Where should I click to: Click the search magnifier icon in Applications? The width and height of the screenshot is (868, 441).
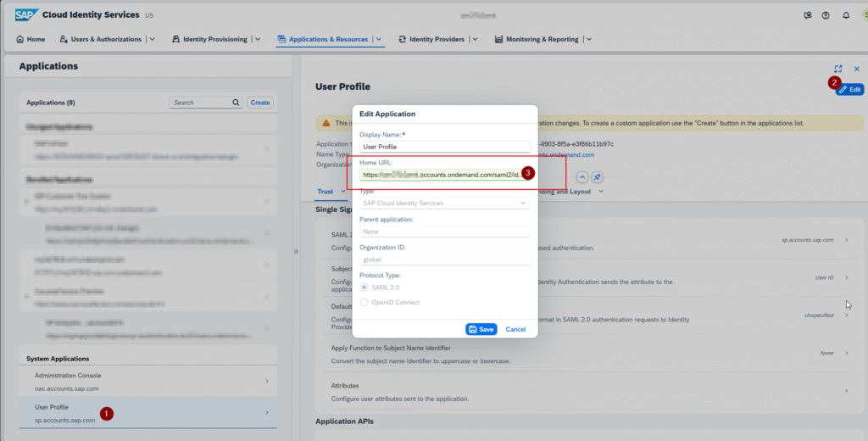click(236, 103)
